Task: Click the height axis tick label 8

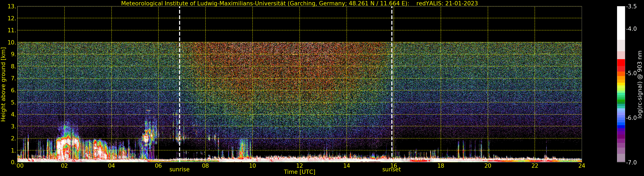Action: click(13, 66)
